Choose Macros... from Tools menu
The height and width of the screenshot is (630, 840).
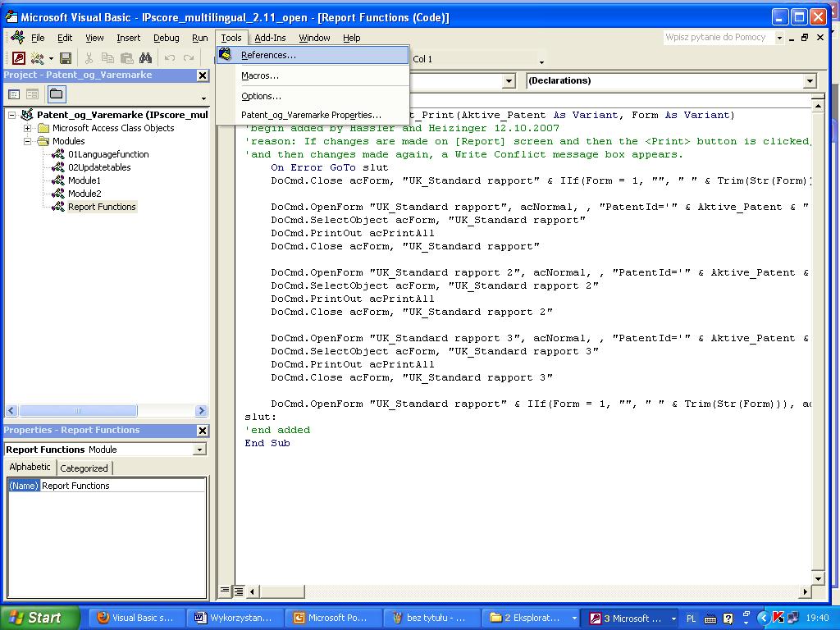[x=313, y=75]
